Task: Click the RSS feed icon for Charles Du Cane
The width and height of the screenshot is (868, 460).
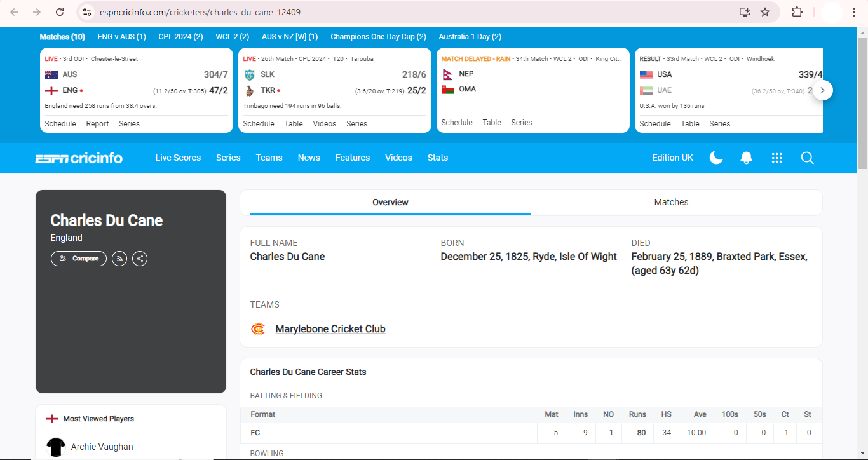Action: click(x=119, y=259)
